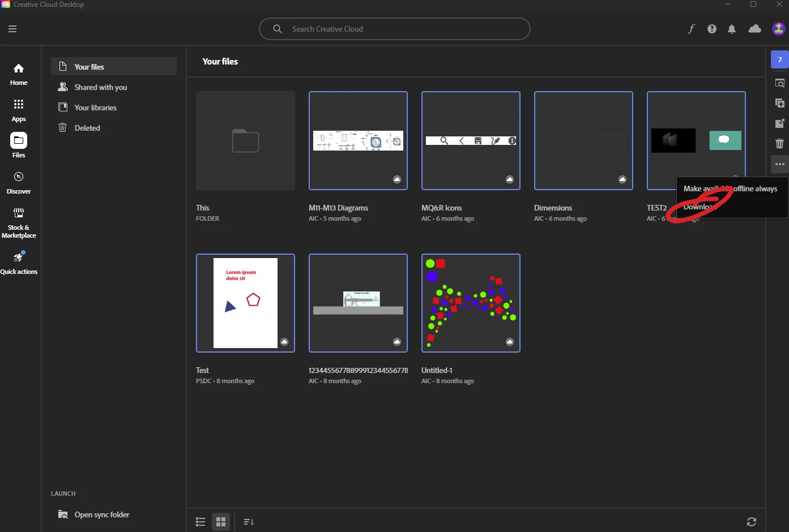Click the M11-M13 Diagrams file name
The image size is (789, 532).
click(x=338, y=208)
